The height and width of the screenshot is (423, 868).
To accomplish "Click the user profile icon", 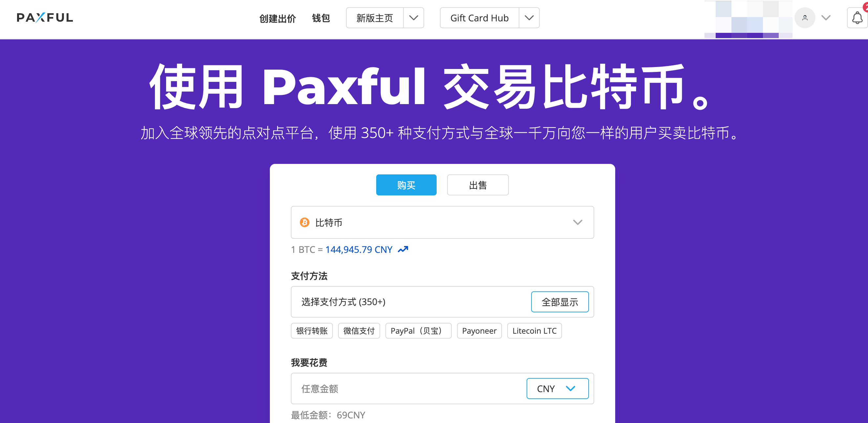I will [804, 18].
